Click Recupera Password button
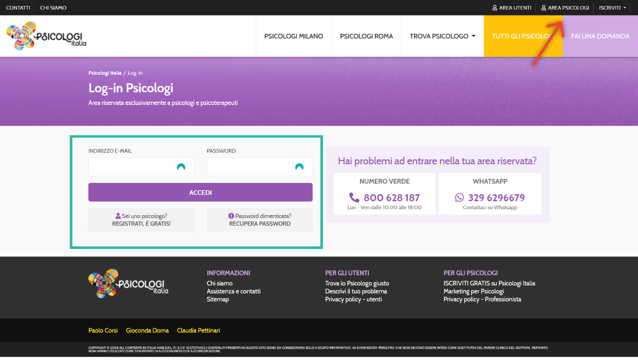 click(260, 220)
